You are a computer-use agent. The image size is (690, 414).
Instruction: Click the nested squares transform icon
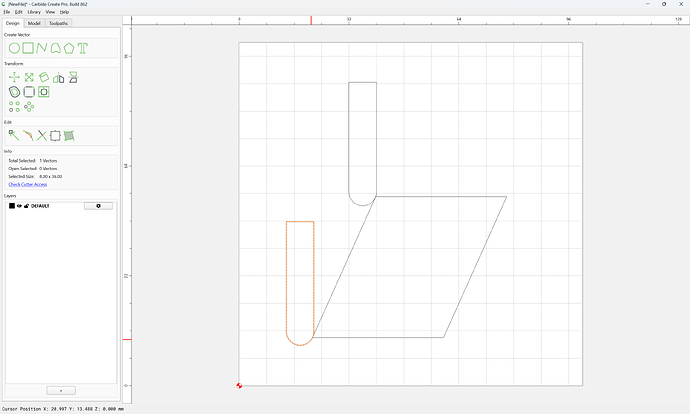[44, 92]
